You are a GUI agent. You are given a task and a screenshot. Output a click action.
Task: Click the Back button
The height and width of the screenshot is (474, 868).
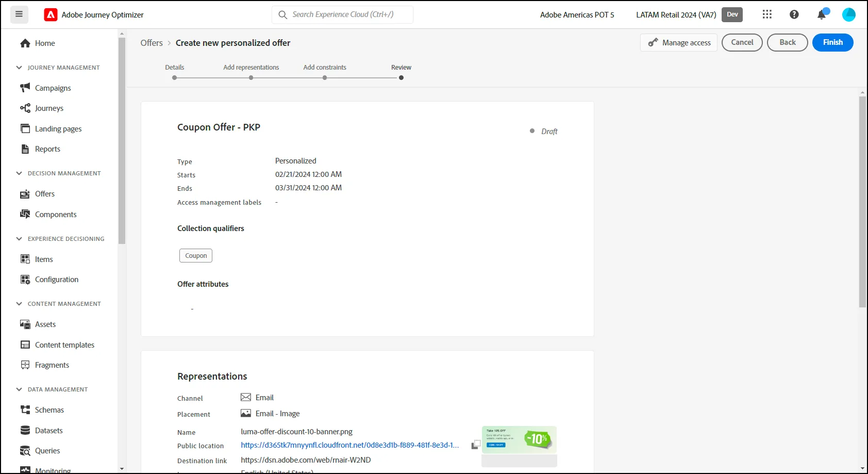[787, 42]
